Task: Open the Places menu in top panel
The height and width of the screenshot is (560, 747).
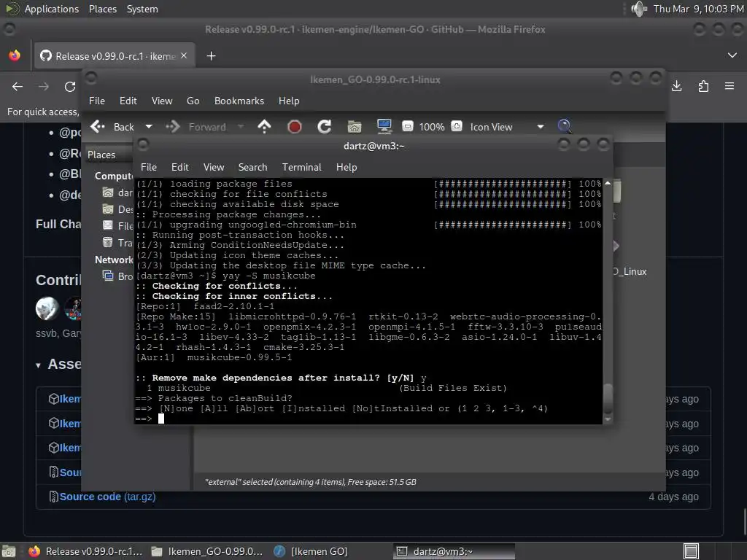Action: pos(102,9)
